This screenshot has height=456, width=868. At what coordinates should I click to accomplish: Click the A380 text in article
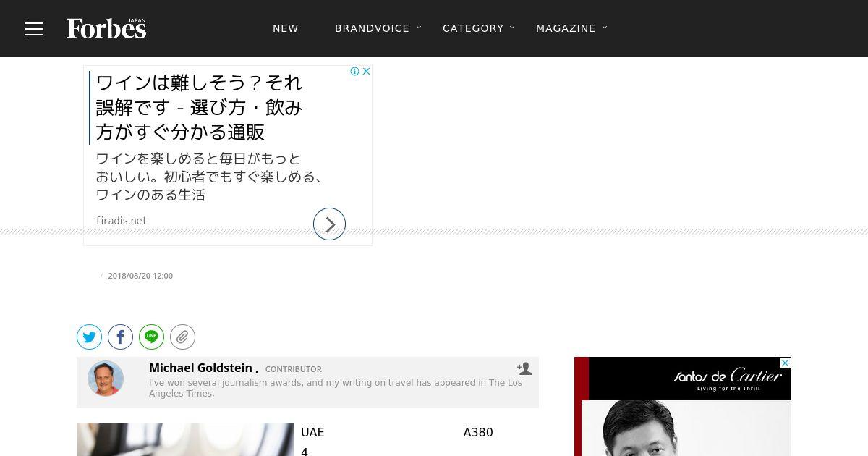478,433
